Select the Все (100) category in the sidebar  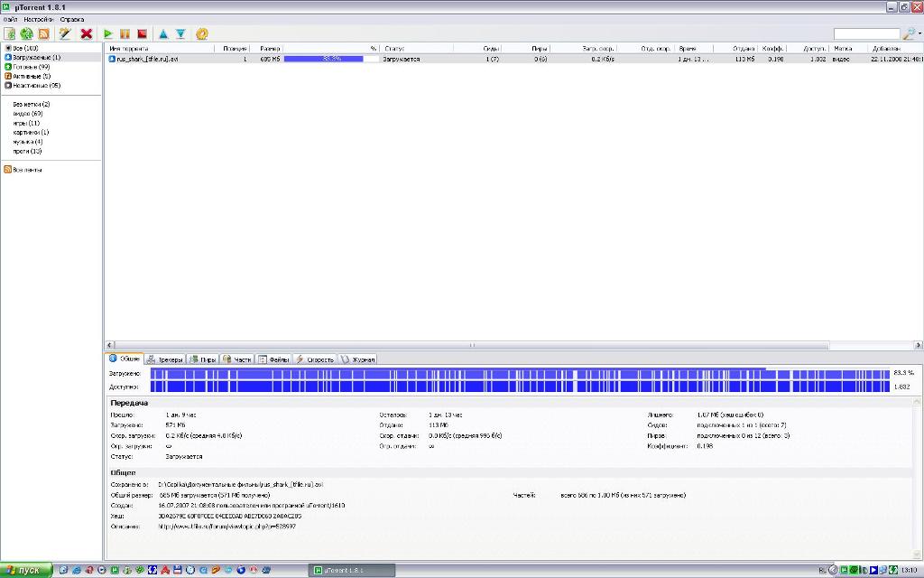click(25, 48)
